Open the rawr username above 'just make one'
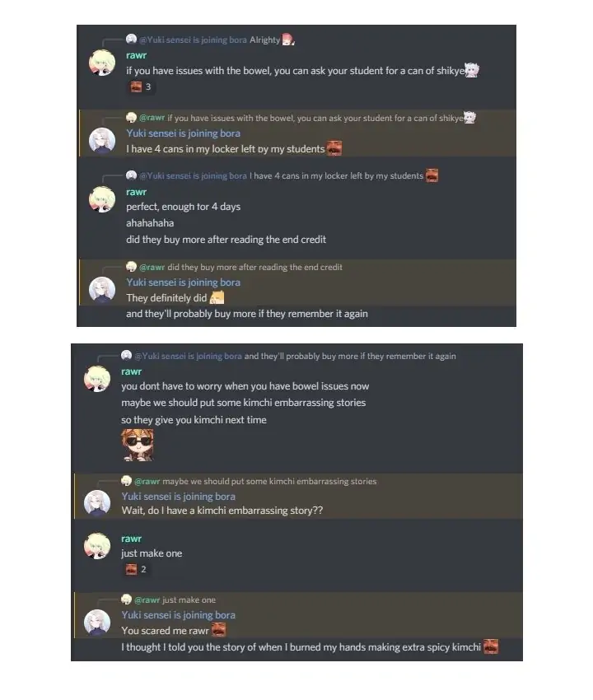 pyautogui.click(x=131, y=539)
